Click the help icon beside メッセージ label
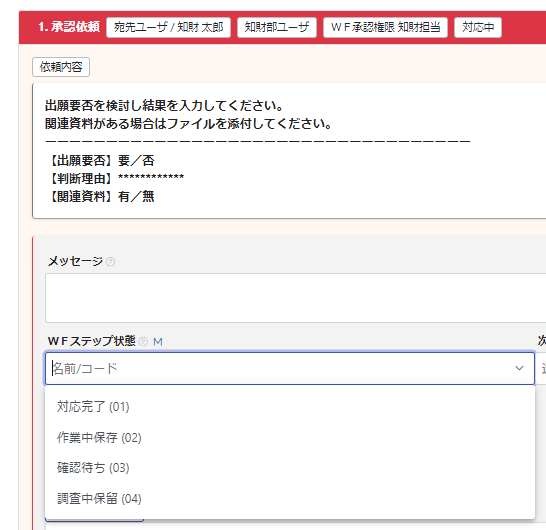This screenshot has height=530, width=546. (110, 262)
